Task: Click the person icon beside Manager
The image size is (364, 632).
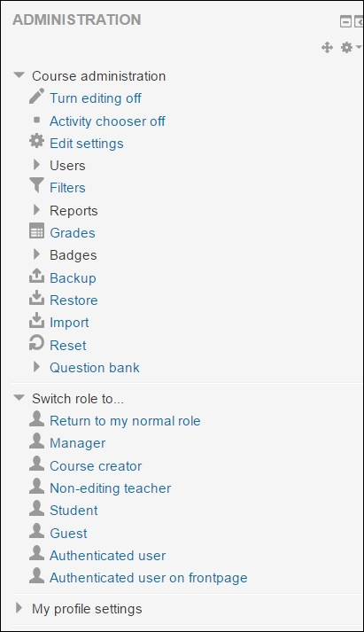Action: 36,441
